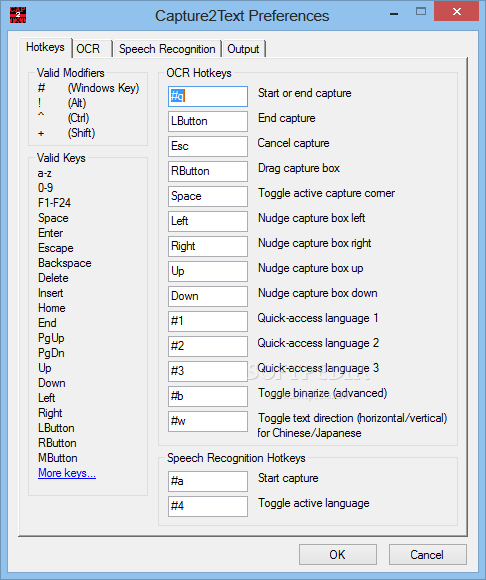Click the Nudge capture box down field
The image size is (486, 580).
pyautogui.click(x=208, y=296)
